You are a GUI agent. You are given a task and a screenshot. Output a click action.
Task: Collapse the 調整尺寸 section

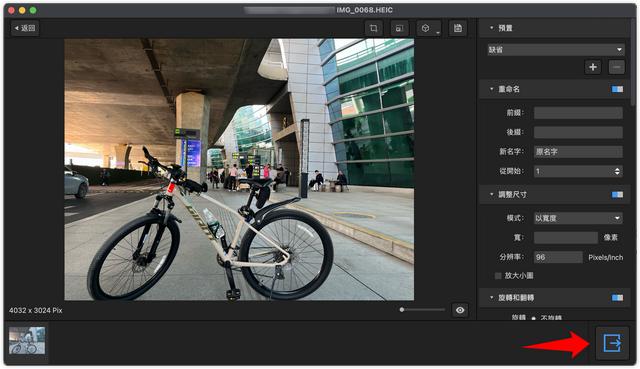tap(491, 195)
